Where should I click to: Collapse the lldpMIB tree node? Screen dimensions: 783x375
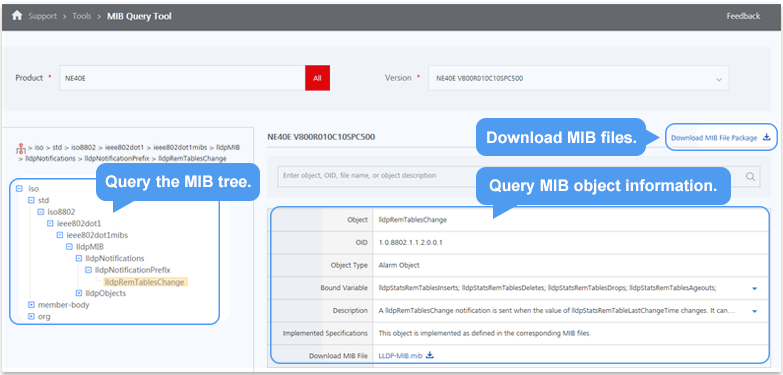point(69,247)
